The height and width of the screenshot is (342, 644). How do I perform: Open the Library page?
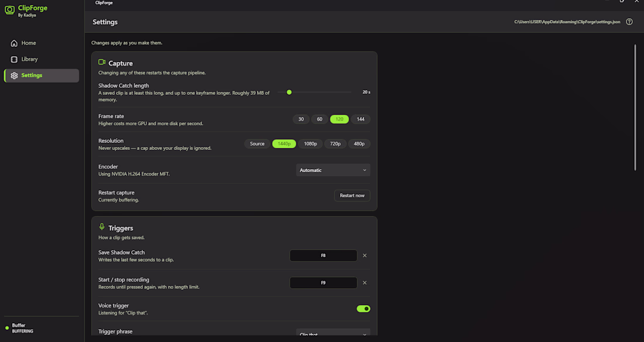click(x=41, y=59)
